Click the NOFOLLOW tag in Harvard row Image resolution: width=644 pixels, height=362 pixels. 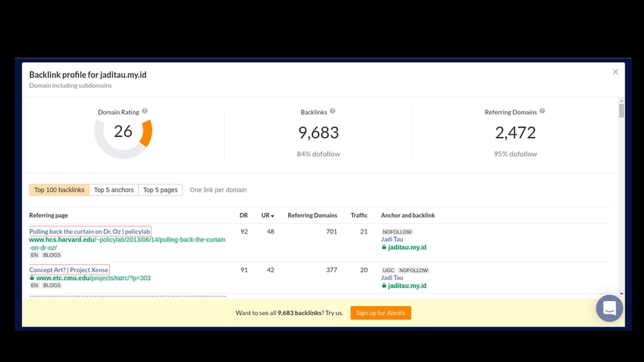[397, 232]
